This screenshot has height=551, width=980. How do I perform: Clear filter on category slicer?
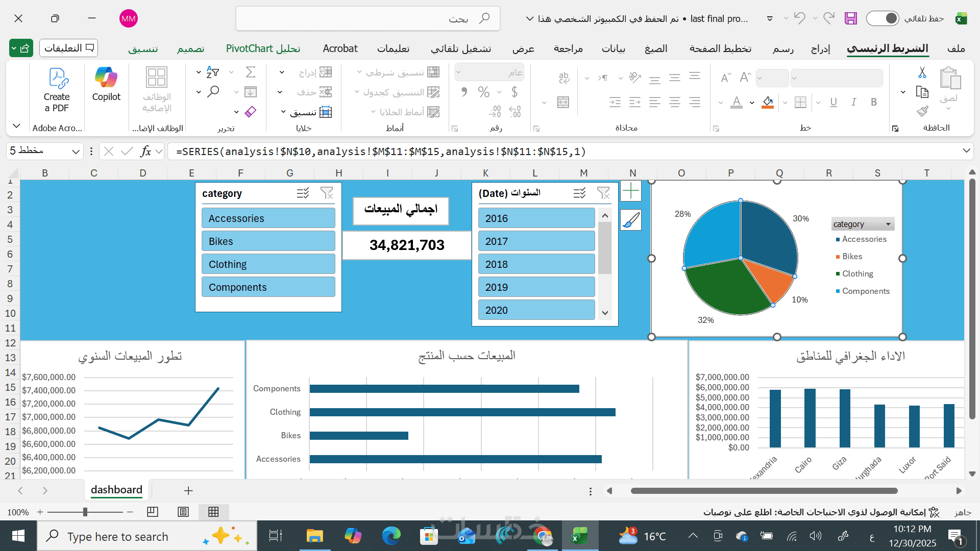coord(327,193)
